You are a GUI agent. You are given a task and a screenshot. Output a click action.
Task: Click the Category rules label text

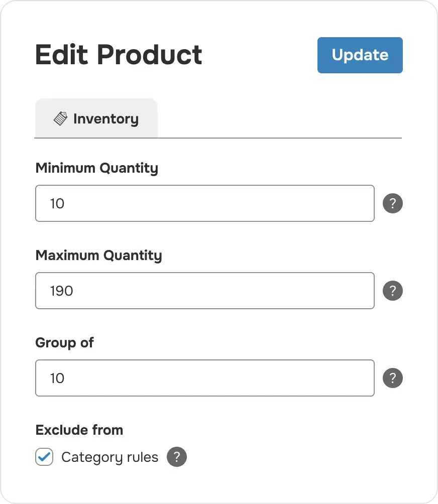(x=110, y=457)
